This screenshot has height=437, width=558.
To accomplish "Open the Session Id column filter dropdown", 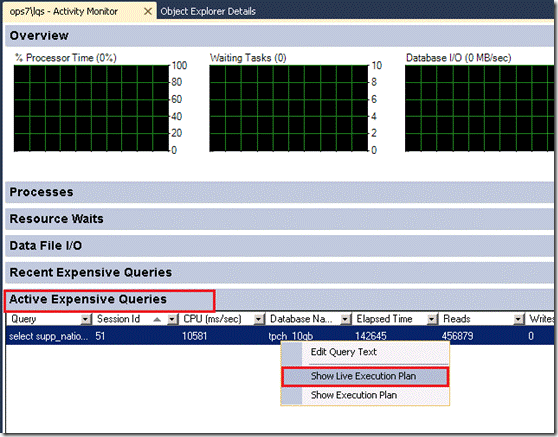I will click(172, 319).
